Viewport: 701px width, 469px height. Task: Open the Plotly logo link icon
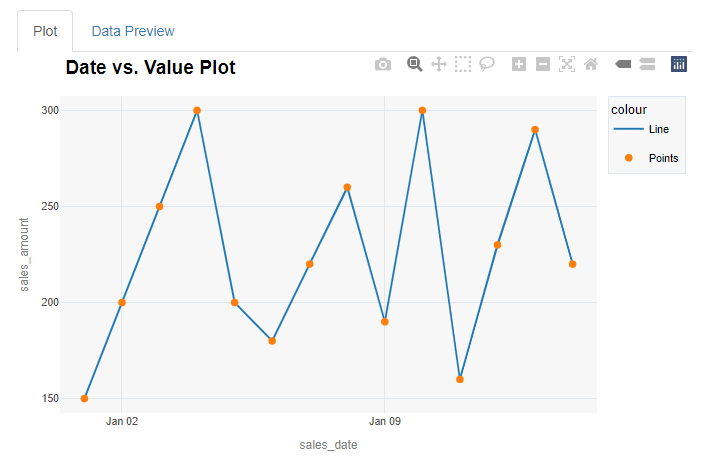[679, 64]
